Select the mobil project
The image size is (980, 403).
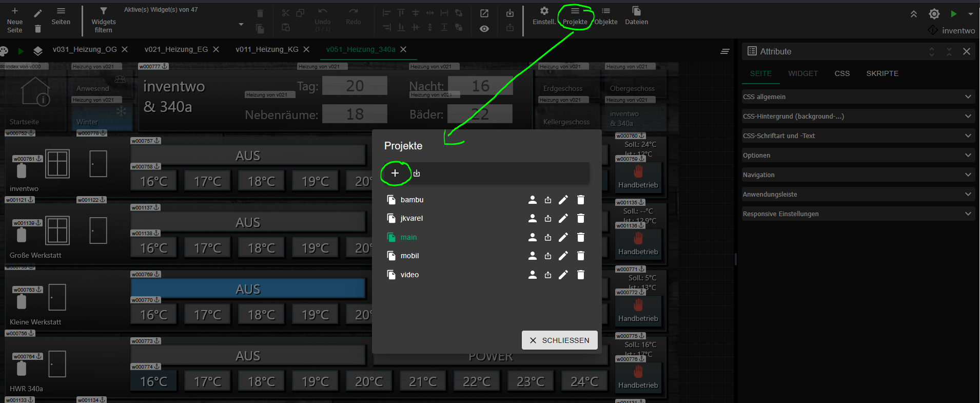409,256
